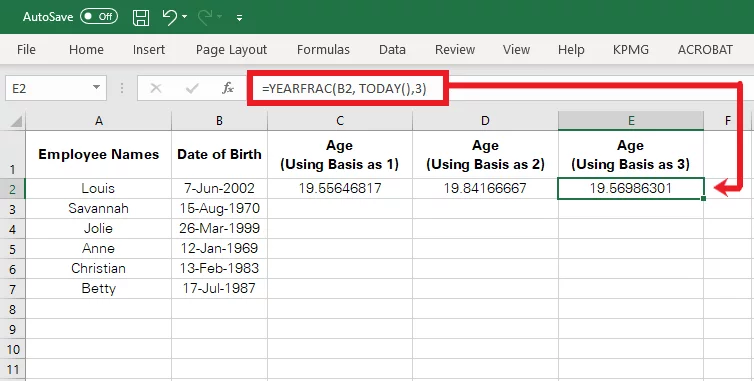
Task: Select the cell containing Louis
Action: (99, 189)
